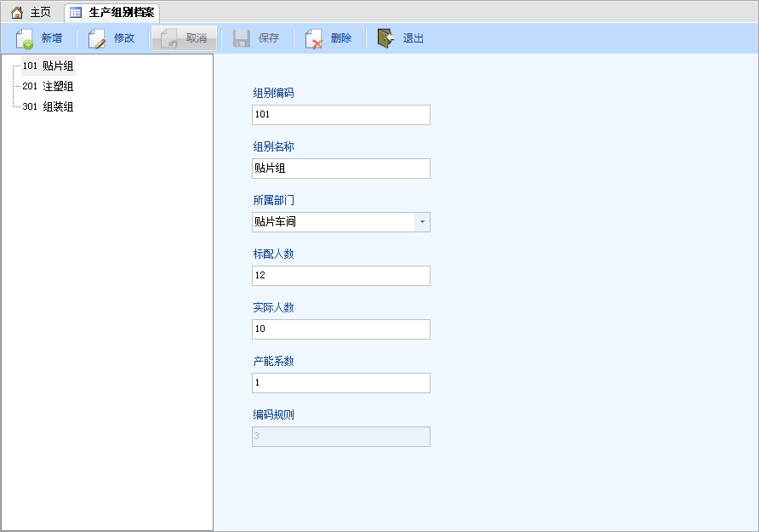Click the 组别名称 input field
759x532 pixels.
(340, 169)
